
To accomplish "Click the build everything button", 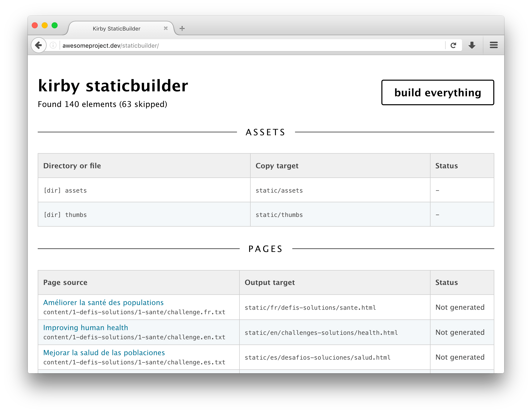I will [437, 93].
